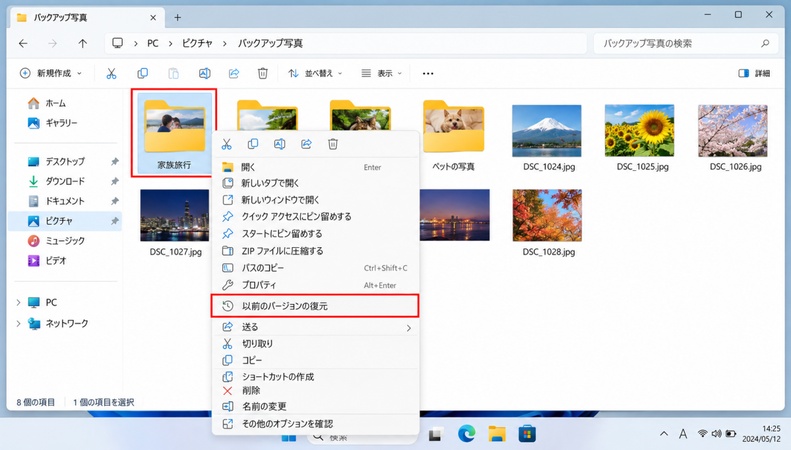The image size is (791, 450).
Task: Open the 並べ替え sort dropdown
Action: click(x=315, y=74)
